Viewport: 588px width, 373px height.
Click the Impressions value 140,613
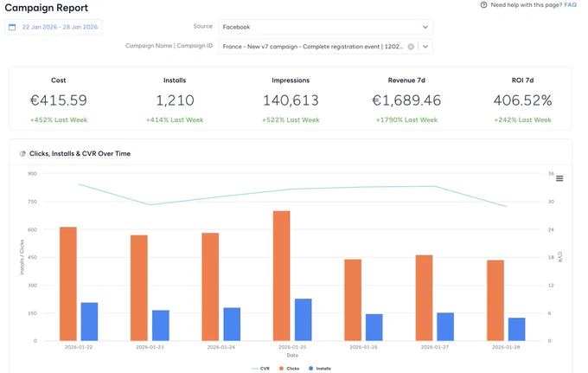coord(291,100)
